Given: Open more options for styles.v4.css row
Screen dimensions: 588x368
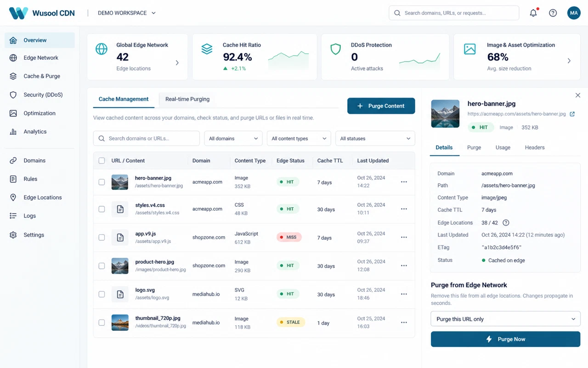Looking at the screenshot, I should [404, 209].
